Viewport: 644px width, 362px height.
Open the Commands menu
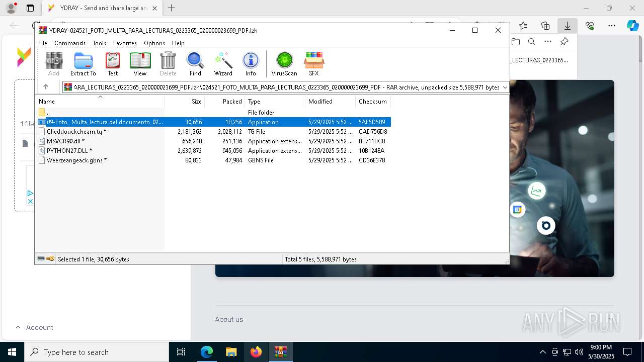click(70, 43)
